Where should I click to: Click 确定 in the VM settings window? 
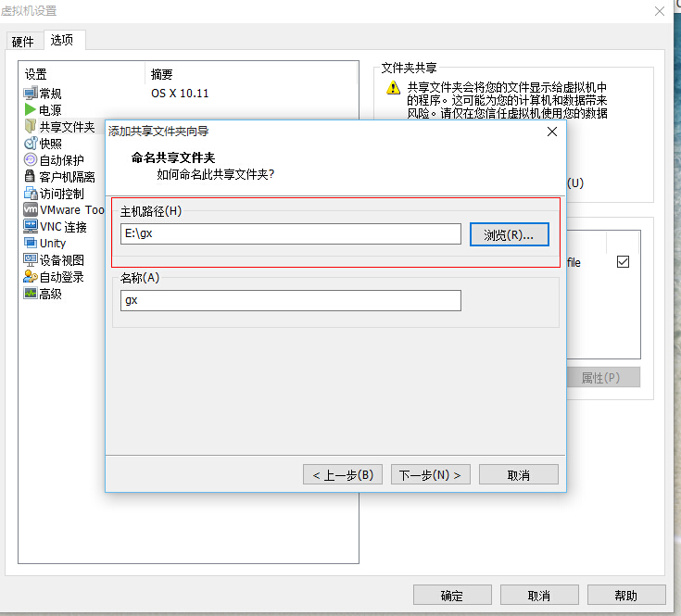[452, 596]
